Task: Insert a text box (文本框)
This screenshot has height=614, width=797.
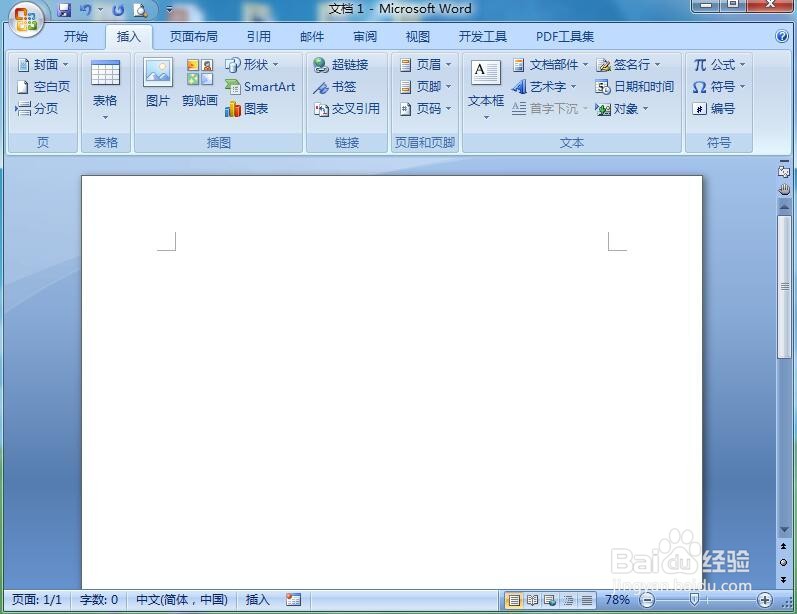Action: pos(486,90)
